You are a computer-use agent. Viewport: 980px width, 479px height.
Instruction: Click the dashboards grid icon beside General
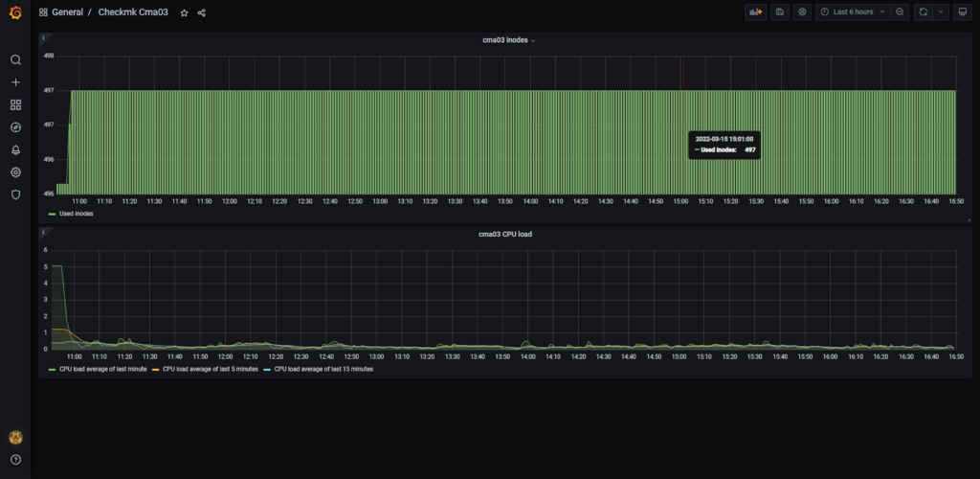[43, 12]
